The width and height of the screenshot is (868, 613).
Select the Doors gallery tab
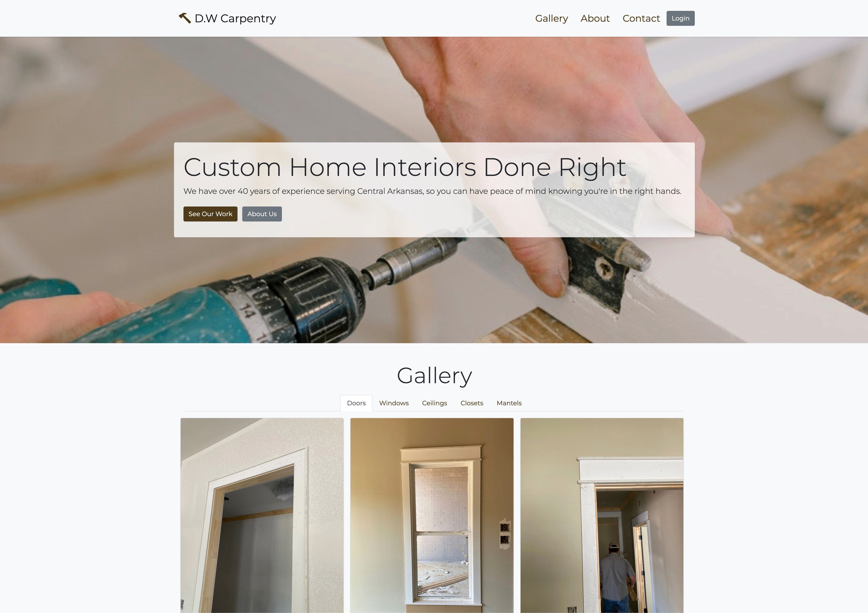point(356,403)
